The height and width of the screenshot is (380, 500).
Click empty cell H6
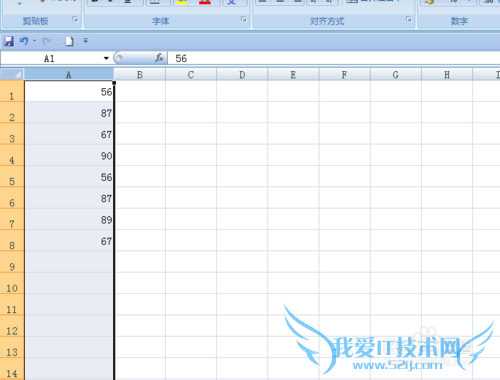447,198
